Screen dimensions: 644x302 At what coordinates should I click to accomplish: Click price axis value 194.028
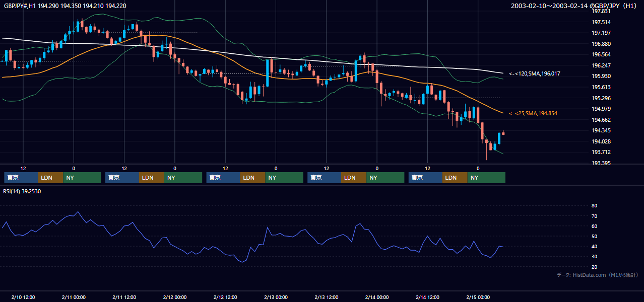click(x=601, y=141)
